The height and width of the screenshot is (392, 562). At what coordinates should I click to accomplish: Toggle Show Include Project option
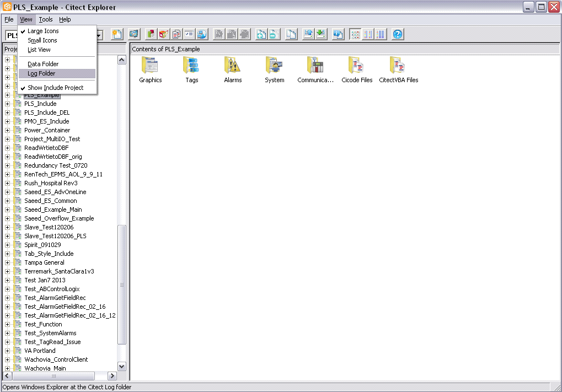pyautogui.click(x=56, y=88)
